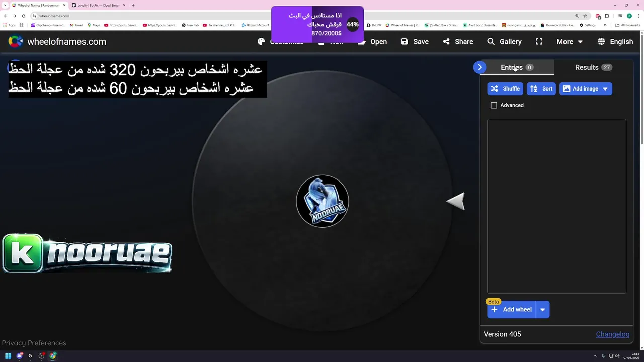The height and width of the screenshot is (362, 644).
Task: Open the Settings bookmark
Action: 588,25
